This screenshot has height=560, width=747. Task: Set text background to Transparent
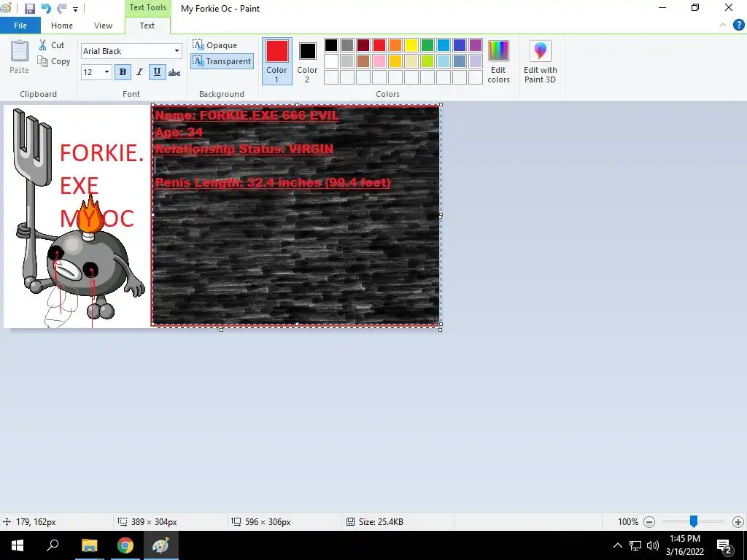pyautogui.click(x=222, y=61)
